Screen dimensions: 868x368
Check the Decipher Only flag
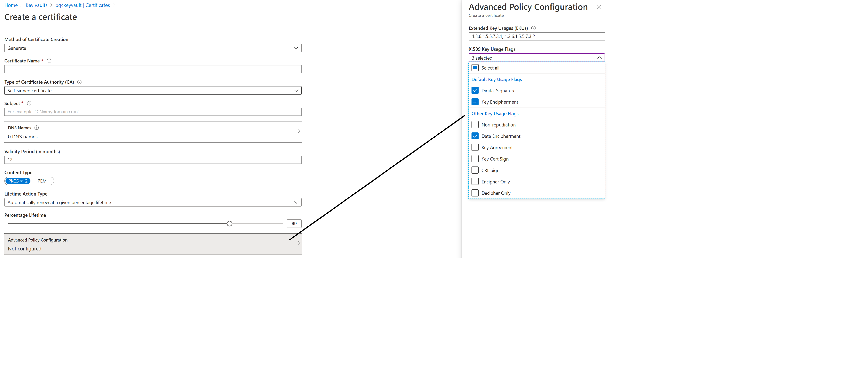click(x=475, y=193)
